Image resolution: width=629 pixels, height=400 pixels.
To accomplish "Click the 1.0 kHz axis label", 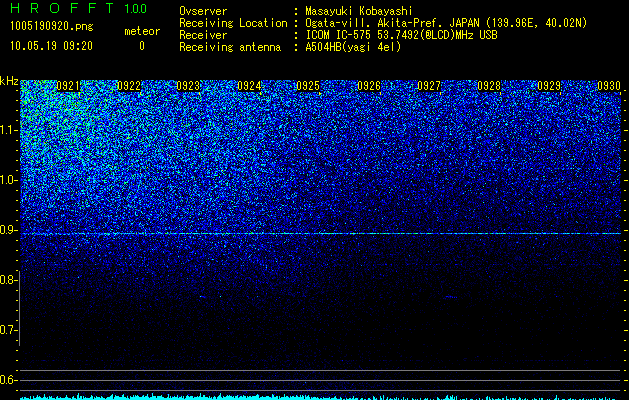I will pyautogui.click(x=8, y=180).
